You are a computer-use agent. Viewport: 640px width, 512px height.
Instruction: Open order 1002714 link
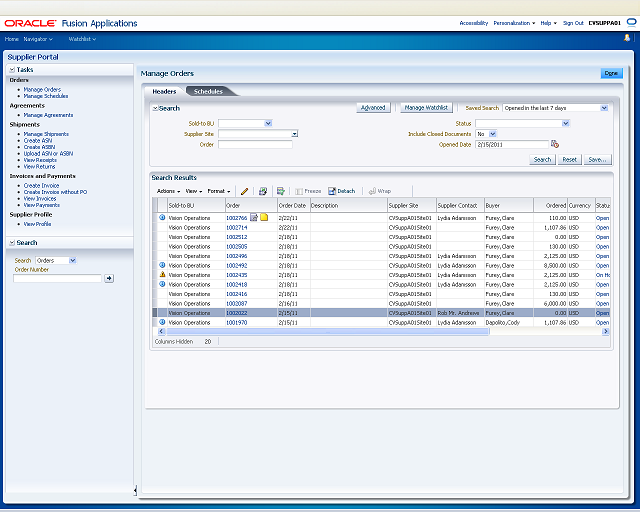click(237, 227)
